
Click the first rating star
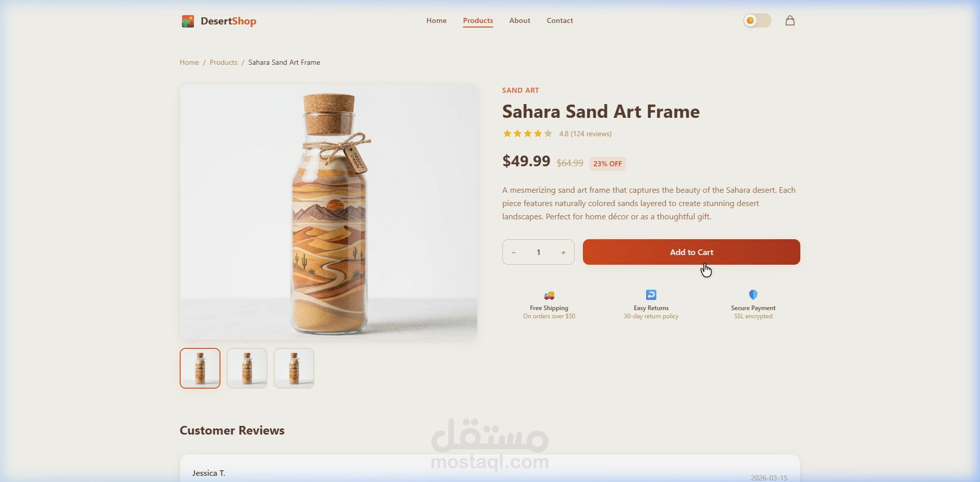click(x=507, y=134)
